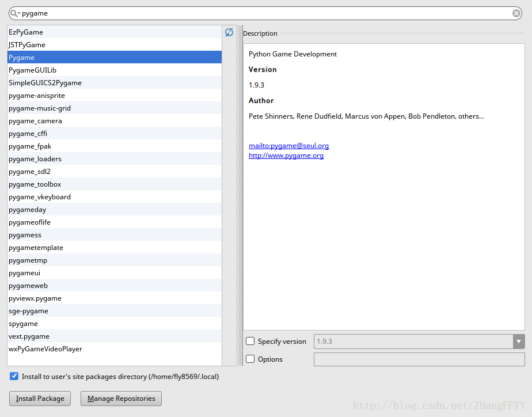The width and height of the screenshot is (532, 417).
Task: Select pygametemplate package
Action: pyautogui.click(x=115, y=247)
